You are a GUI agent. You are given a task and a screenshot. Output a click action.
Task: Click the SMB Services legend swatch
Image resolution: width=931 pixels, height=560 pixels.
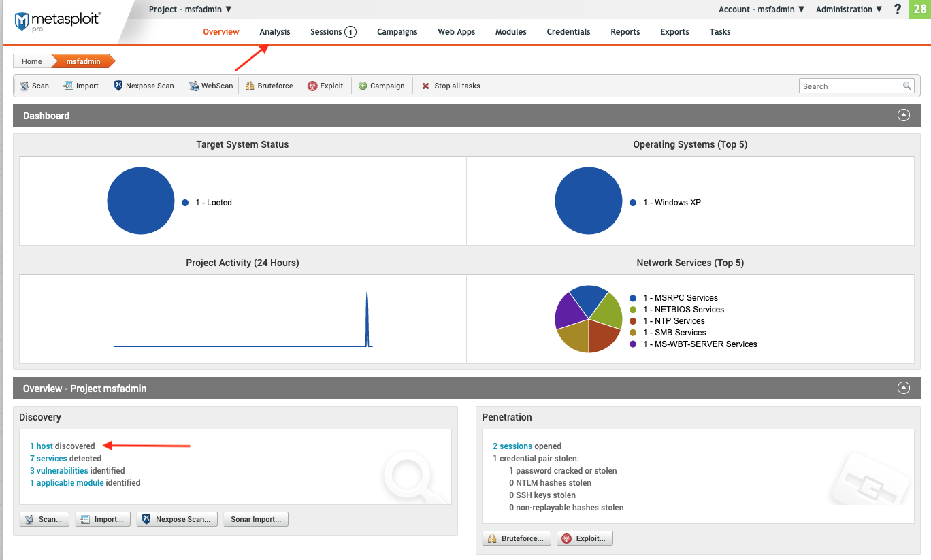point(633,333)
